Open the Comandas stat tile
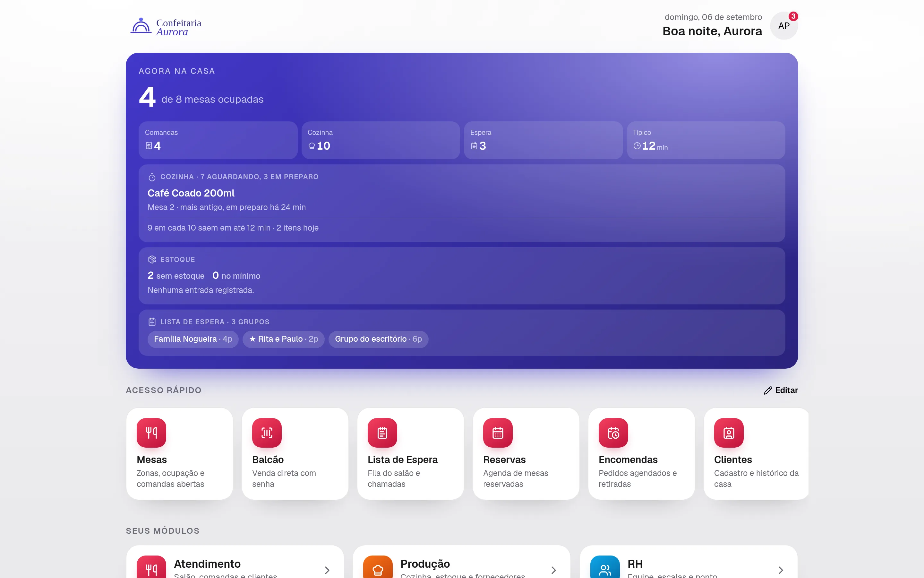Viewport: 924px width, 578px height. click(218, 140)
